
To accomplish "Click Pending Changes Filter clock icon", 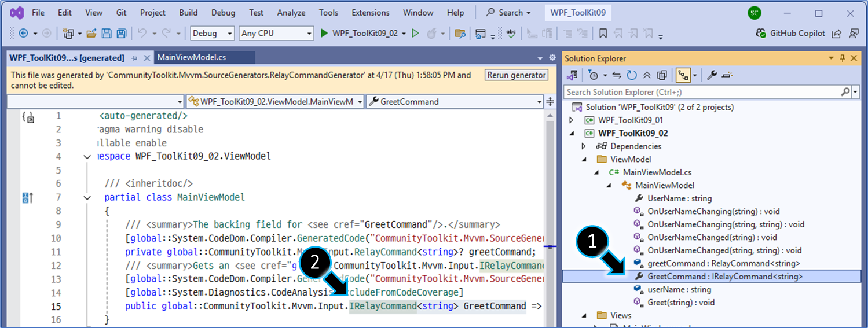I will [x=592, y=75].
